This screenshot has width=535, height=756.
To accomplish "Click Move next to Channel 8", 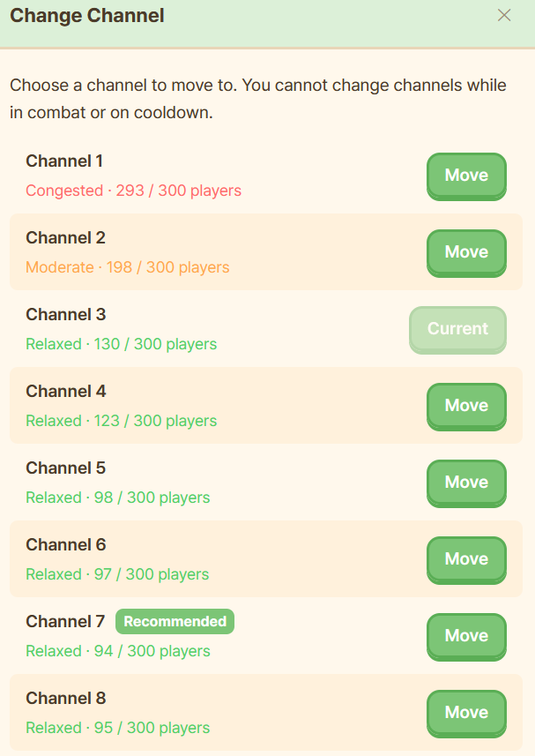I will (x=466, y=713).
